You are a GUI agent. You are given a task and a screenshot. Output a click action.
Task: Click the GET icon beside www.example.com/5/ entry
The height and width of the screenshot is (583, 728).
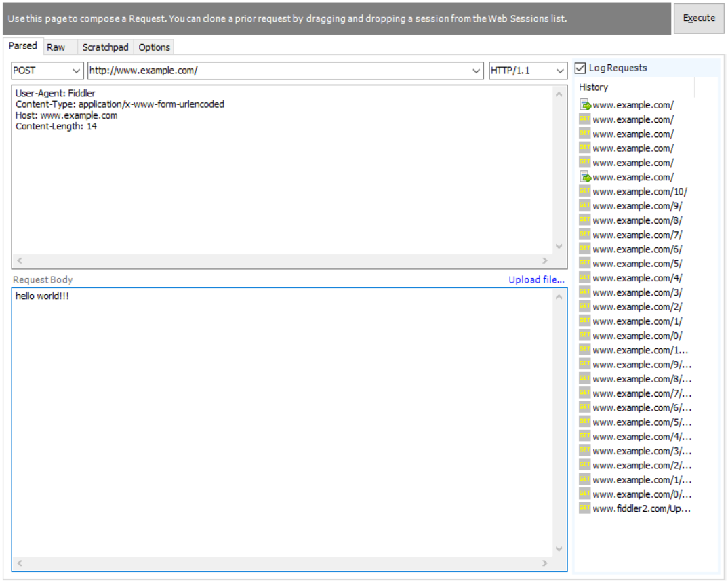(584, 264)
